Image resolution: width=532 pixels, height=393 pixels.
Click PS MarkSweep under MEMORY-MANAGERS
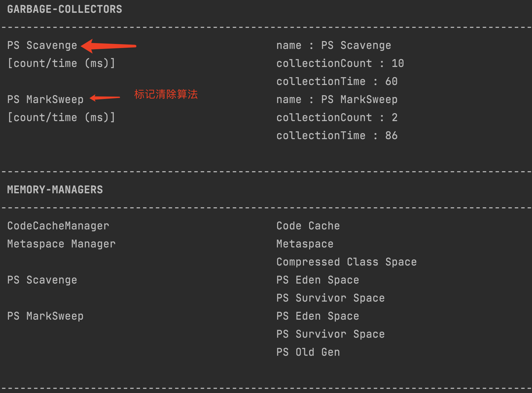45,316
